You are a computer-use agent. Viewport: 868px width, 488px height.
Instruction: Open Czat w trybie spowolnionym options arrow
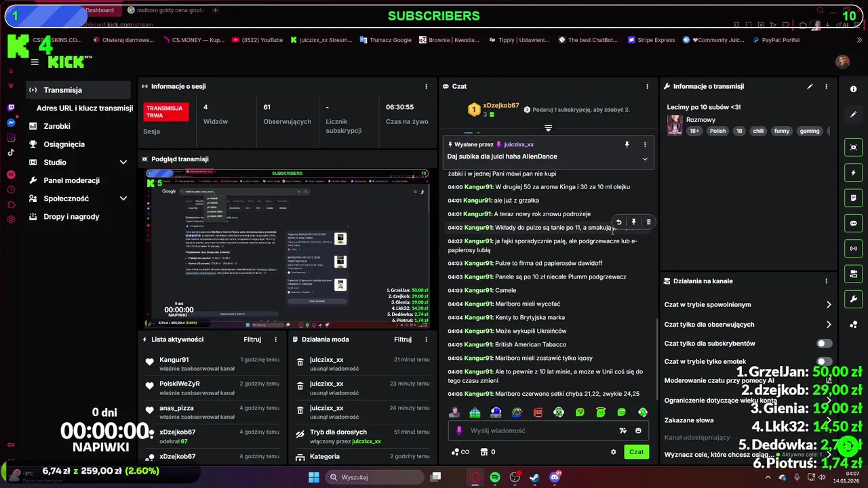tap(829, 305)
